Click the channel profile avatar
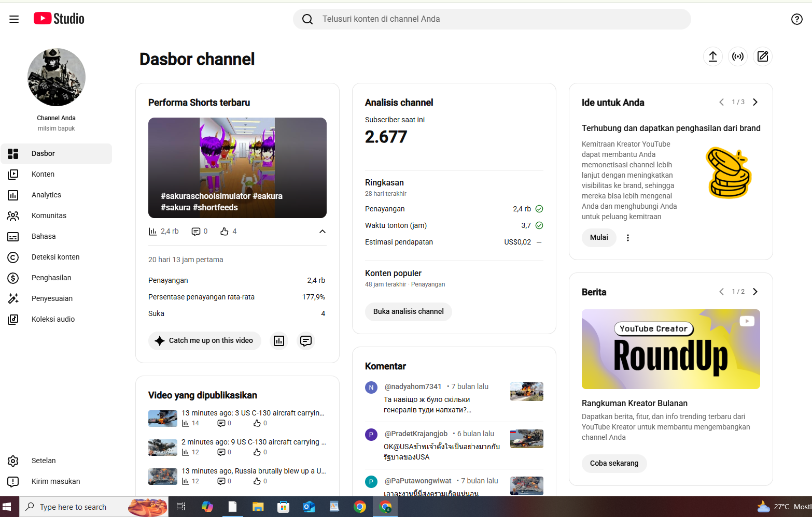The width and height of the screenshot is (812, 517). point(57,77)
